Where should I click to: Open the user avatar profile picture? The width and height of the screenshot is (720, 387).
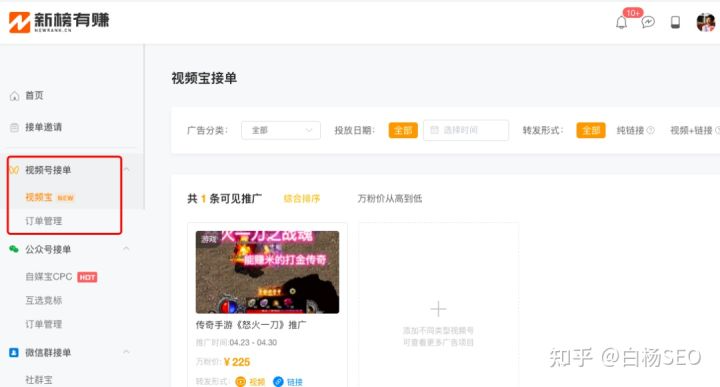(706, 22)
